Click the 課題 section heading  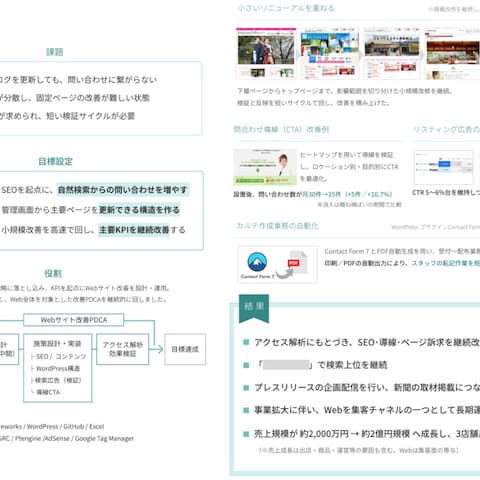pyautogui.click(x=55, y=52)
